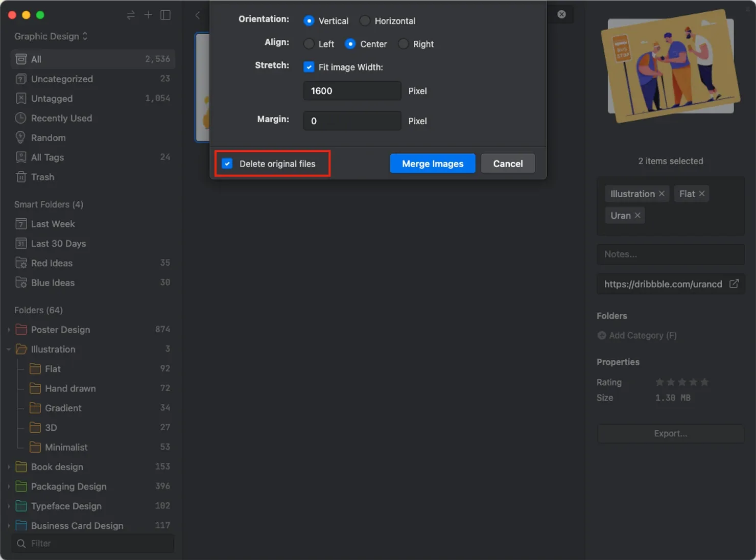The height and width of the screenshot is (560, 756).
Task: Open the Trash folder icon
Action: tap(21, 177)
